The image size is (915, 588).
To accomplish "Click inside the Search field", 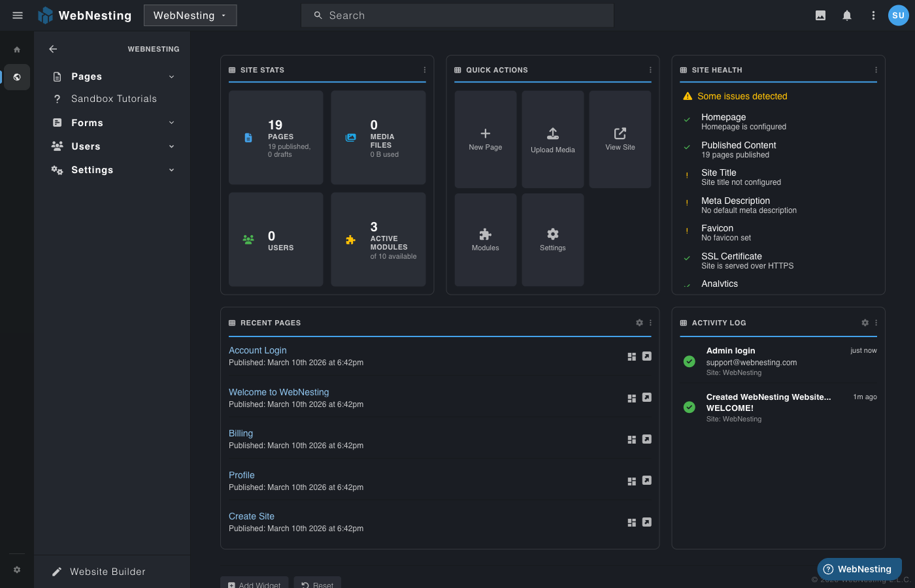I will tap(457, 15).
